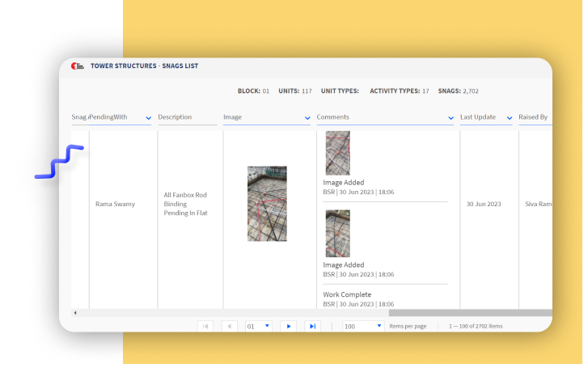Expand the Comments column filter dropdown
Viewport: 588px width, 368px height.
point(451,118)
